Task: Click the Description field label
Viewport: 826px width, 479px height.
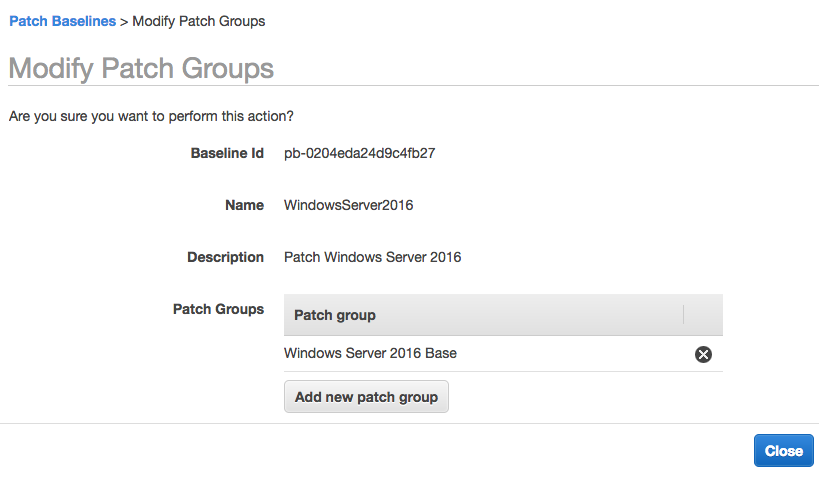Action: pyautogui.click(x=225, y=258)
